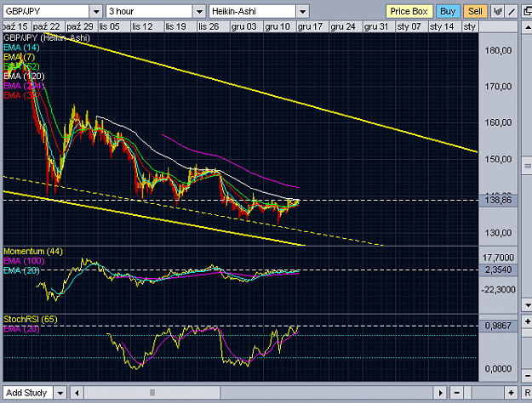
Task: Click the 0,9867 StochRSI value tag
Action: pos(498,326)
